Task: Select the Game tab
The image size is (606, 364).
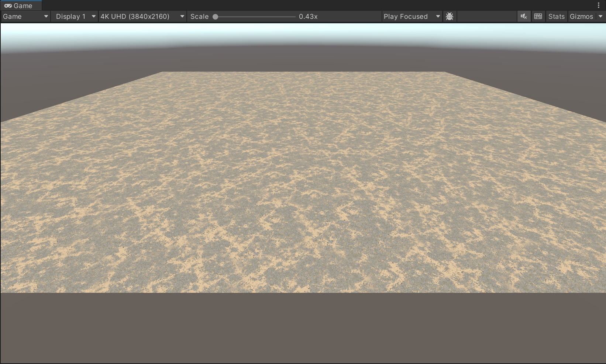Action: (23, 6)
